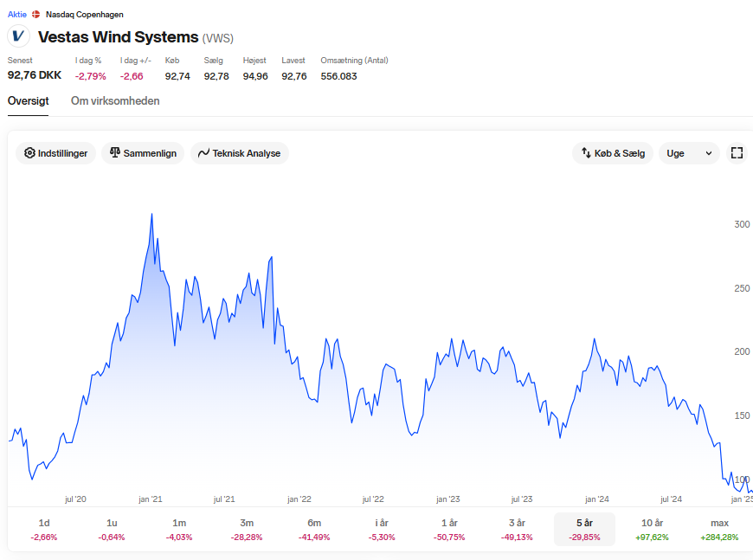Click the gear icon in Indstillinger
Viewport: 753px width, 560px height.
[29, 153]
